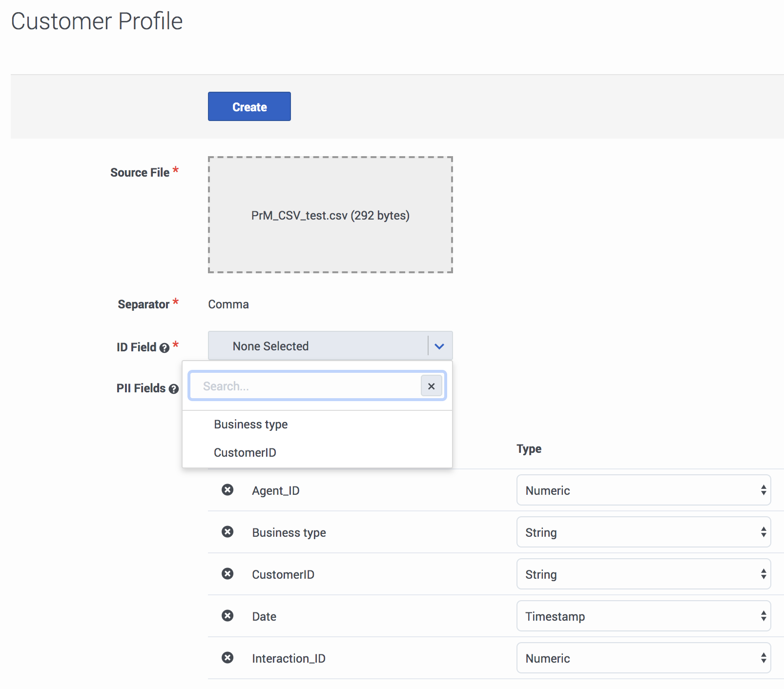Remove the CustomerID field row
This screenshot has width=784, height=689.
click(227, 573)
